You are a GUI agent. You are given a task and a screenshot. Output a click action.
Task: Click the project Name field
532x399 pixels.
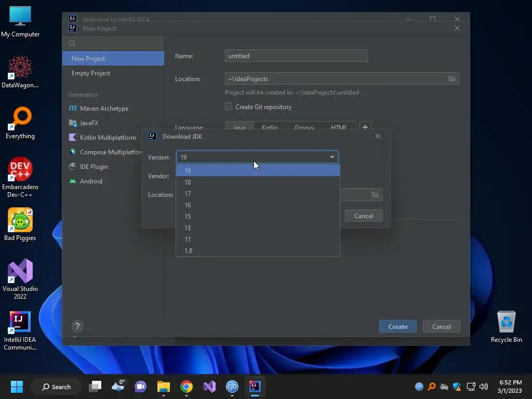click(x=296, y=56)
